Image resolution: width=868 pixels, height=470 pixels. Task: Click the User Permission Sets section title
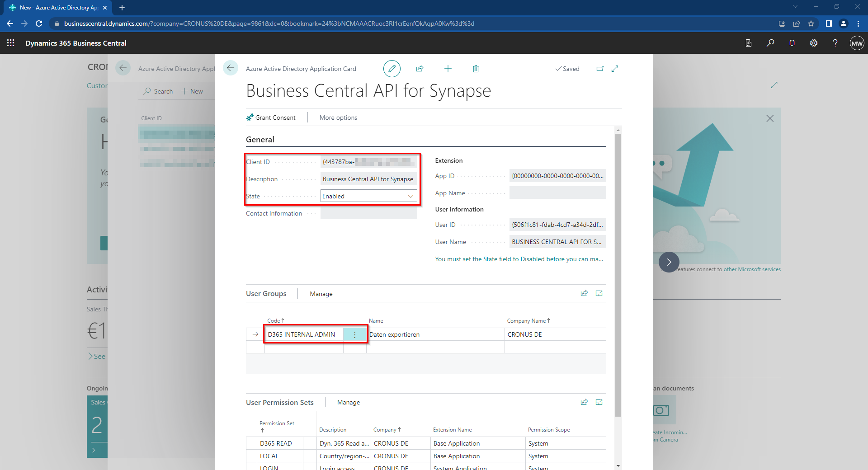click(x=280, y=402)
